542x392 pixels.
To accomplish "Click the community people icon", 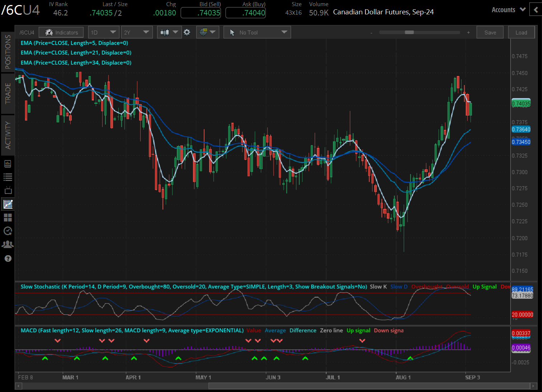I will click(x=8, y=244).
